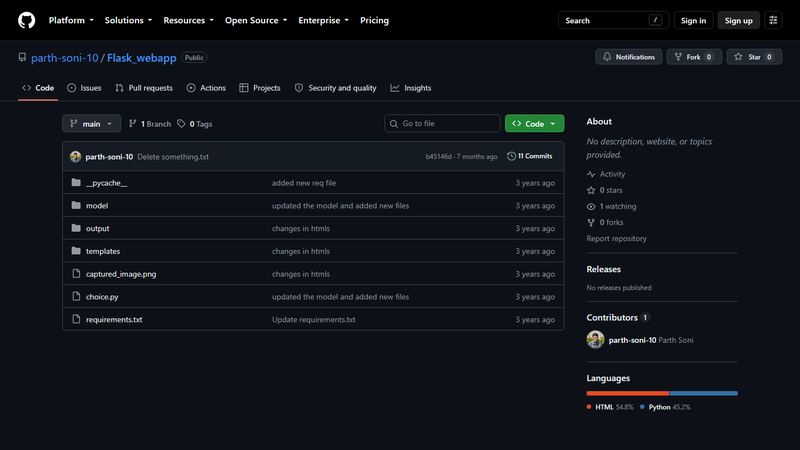View the 1 watching link

[x=611, y=207]
